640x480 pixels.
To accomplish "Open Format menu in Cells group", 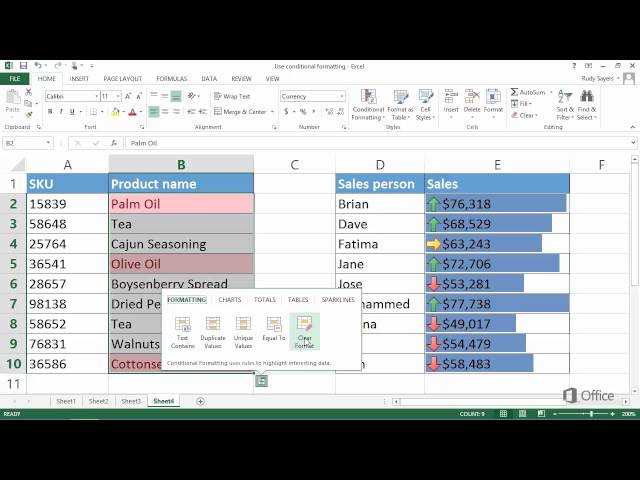I will pos(493,104).
